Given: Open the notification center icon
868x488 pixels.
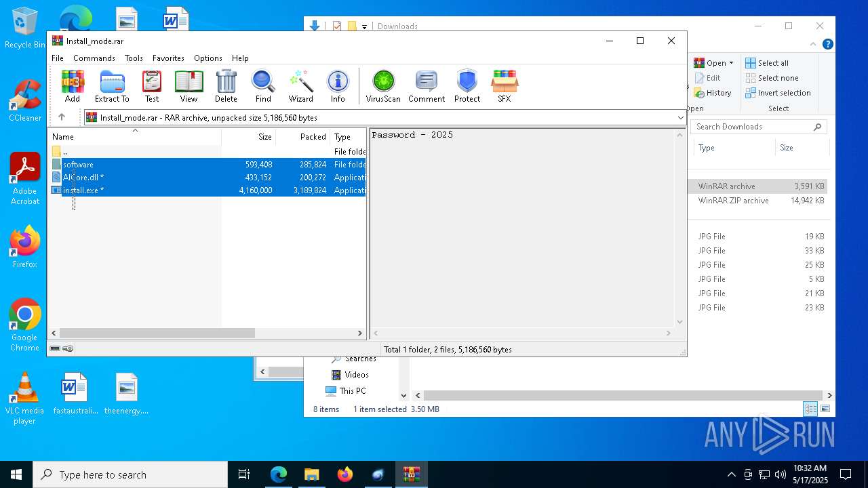Looking at the screenshot, I should pyautogui.click(x=846, y=474).
